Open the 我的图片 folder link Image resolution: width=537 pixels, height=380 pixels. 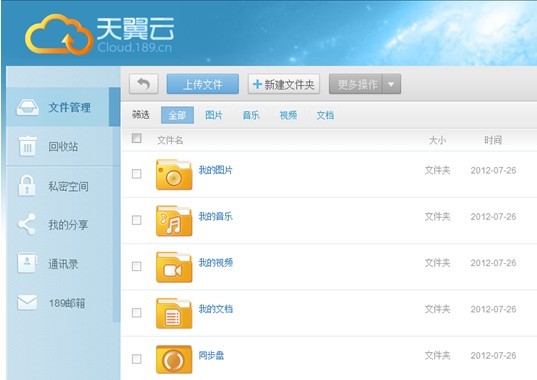pyautogui.click(x=215, y=170)
